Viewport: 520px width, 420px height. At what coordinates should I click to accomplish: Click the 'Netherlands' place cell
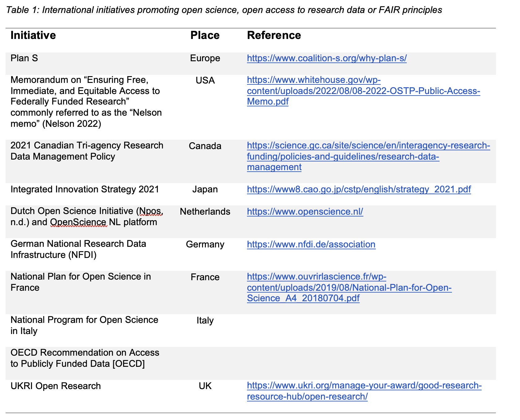pos(205,212)
